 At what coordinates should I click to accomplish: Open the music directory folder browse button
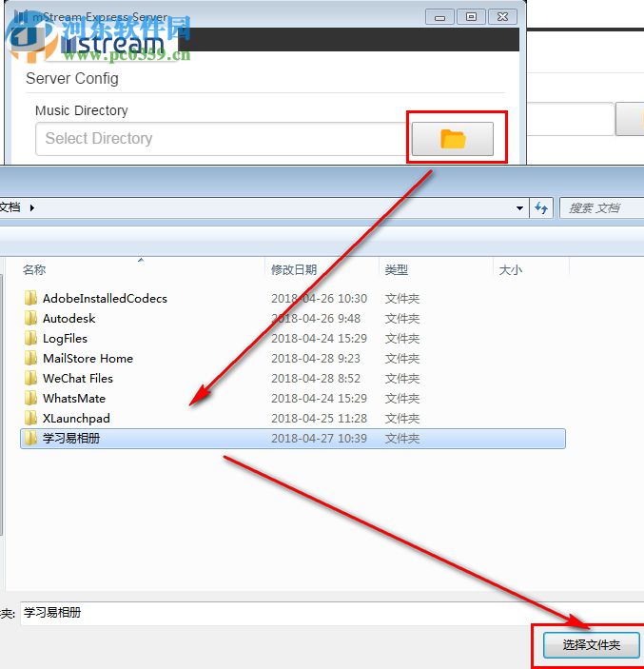(x=453, y=139)
